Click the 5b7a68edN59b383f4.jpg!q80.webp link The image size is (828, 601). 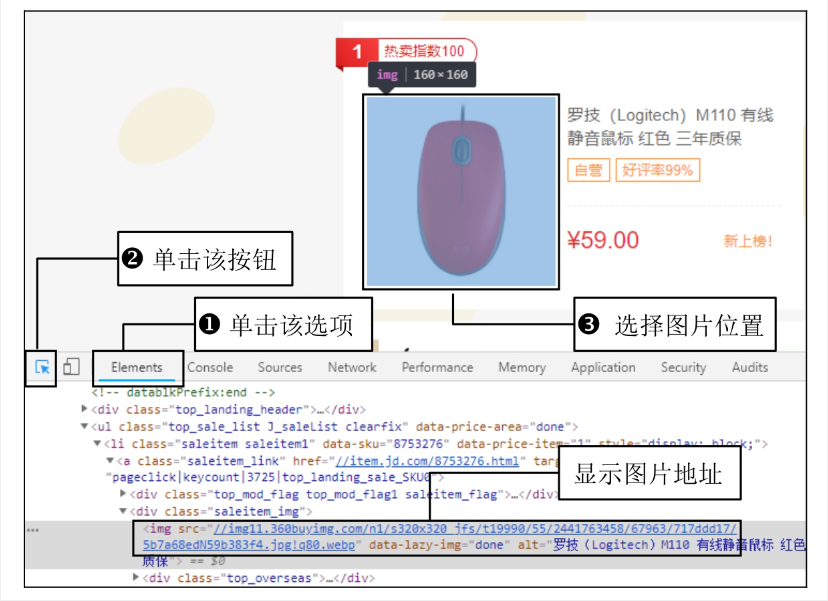coord(249,545)
